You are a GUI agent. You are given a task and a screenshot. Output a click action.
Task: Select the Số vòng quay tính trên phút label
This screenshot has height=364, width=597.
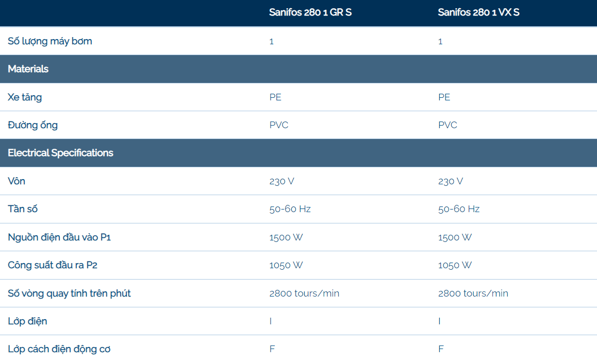69,293
